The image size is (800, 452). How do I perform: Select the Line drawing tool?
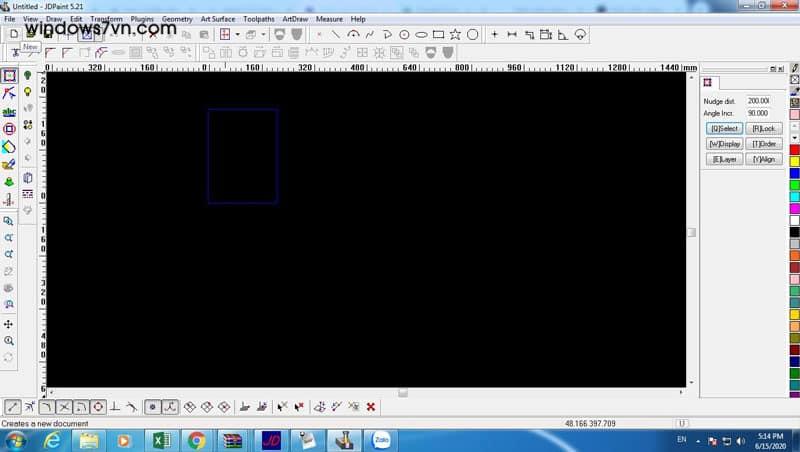point(335,35)
